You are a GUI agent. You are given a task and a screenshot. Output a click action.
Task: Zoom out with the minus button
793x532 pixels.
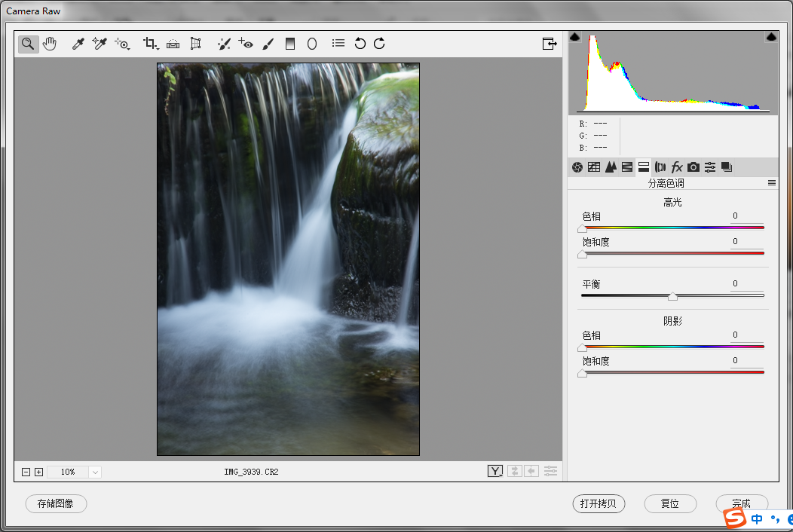coord(26,472)
